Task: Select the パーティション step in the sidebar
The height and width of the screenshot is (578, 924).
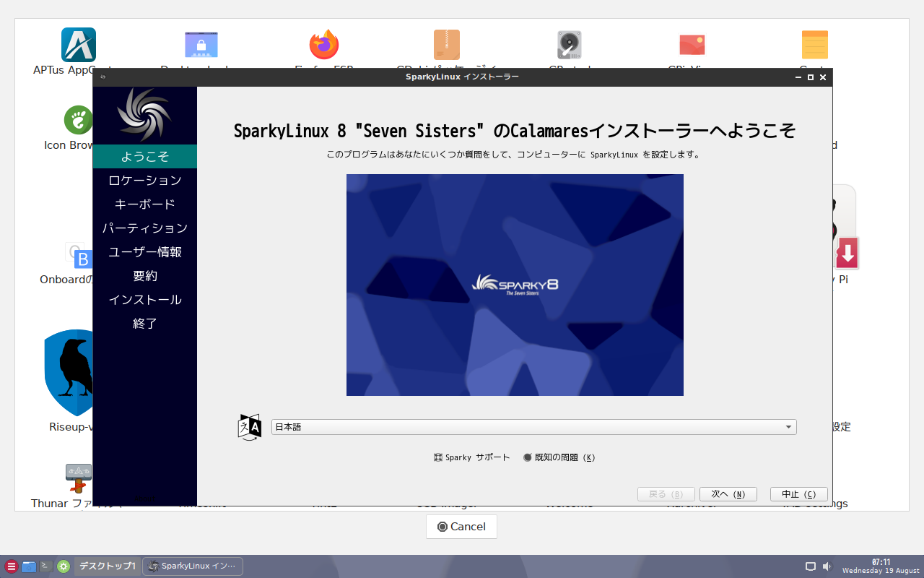Action: 145,228
